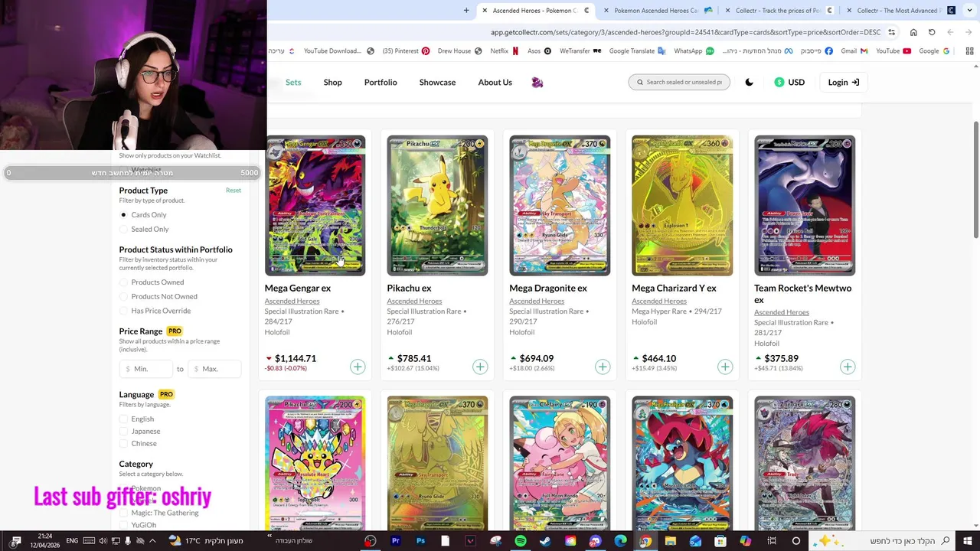Open the Sets menu

click(293, 82)
